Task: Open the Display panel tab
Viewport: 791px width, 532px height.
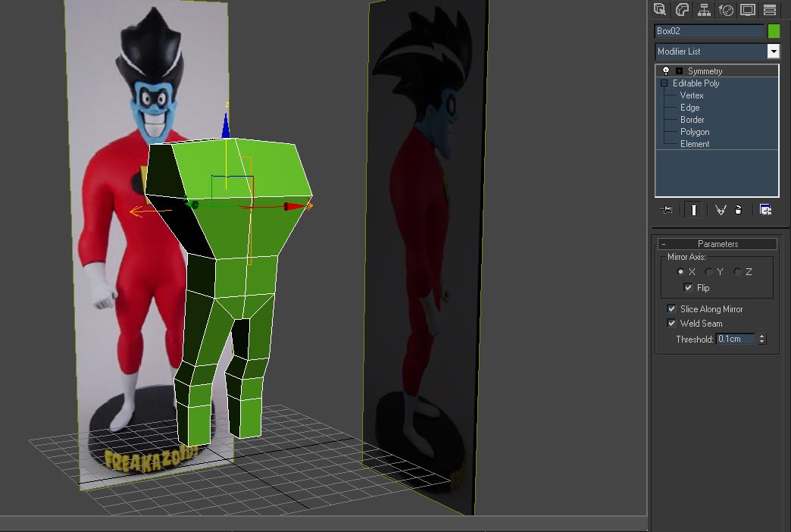Action: pyautogui.click(x=748, y=10)
